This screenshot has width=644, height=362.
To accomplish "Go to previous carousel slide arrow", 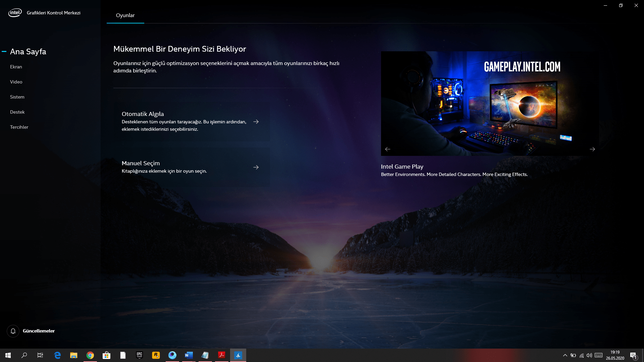I will click(388, 149).
